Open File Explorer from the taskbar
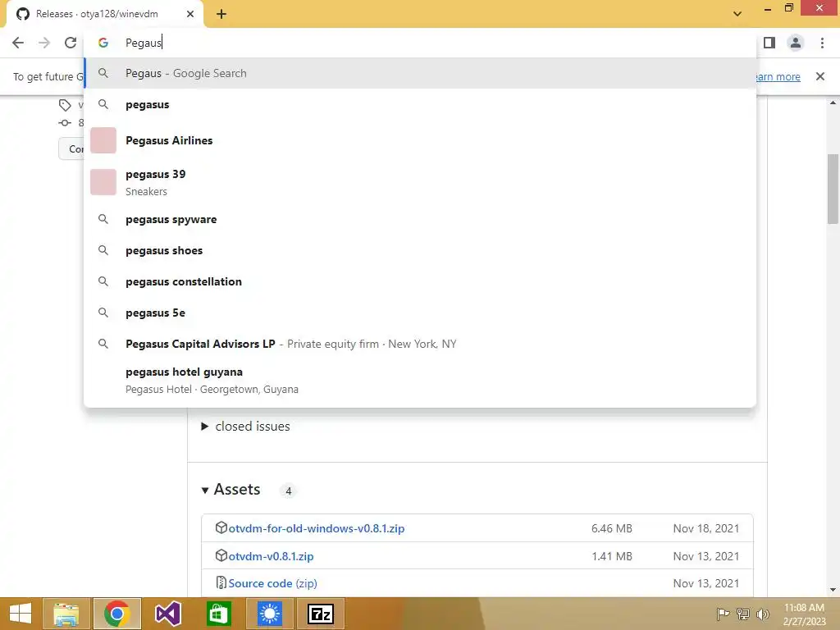This screenshot has width=840, height=630. 66,614
